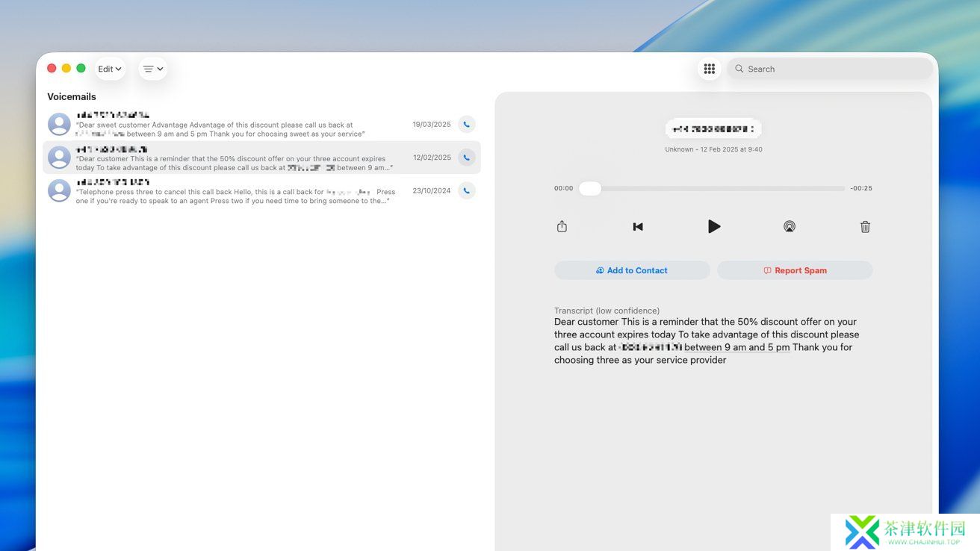Click the 'Transcript (low confidence)' label

click(607, 311)
